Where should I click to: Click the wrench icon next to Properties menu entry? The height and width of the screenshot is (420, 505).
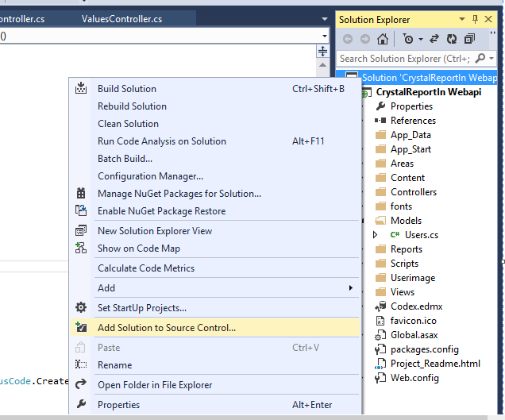coord(80,405)
